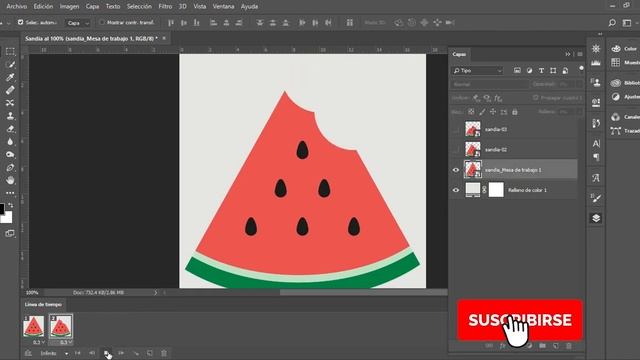The width and height of the screenshot is (640, 360).
Task: Select the Blur drop tool
Action: point(10,142)
